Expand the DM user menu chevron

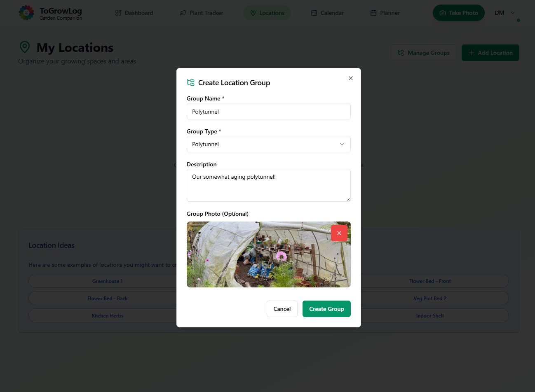coord(513,13)
